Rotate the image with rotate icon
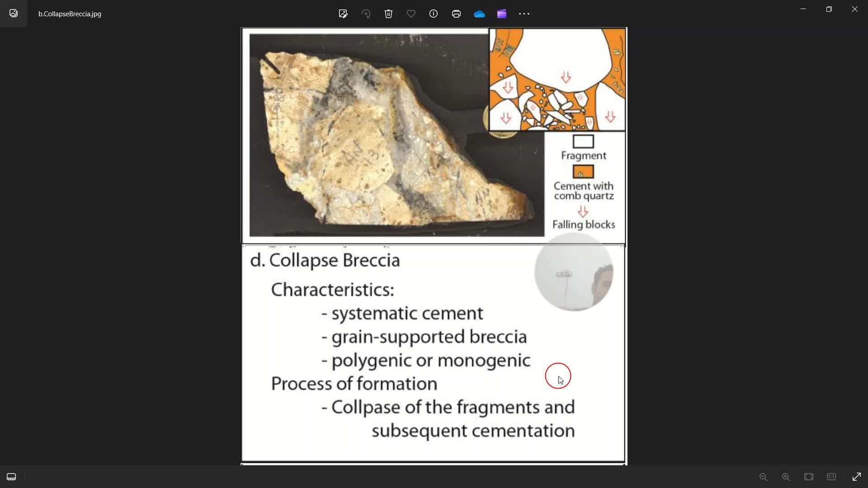 coord(366,14)
